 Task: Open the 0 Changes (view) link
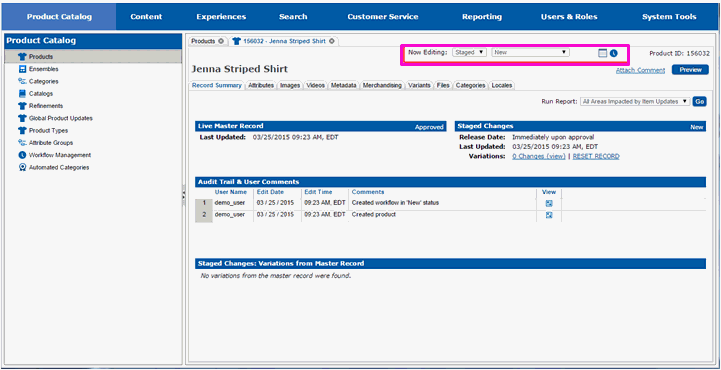[x=539, y=156]
